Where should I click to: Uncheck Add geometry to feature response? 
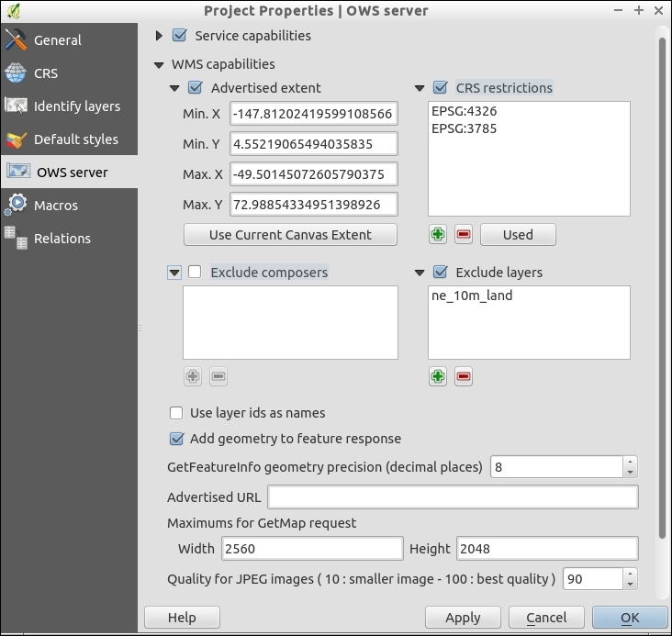click(x=176, y=439)
